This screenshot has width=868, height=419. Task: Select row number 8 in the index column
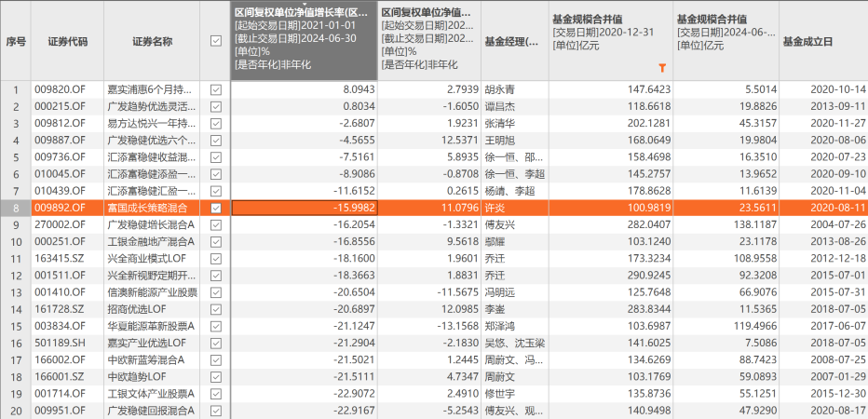pos(16,209)
